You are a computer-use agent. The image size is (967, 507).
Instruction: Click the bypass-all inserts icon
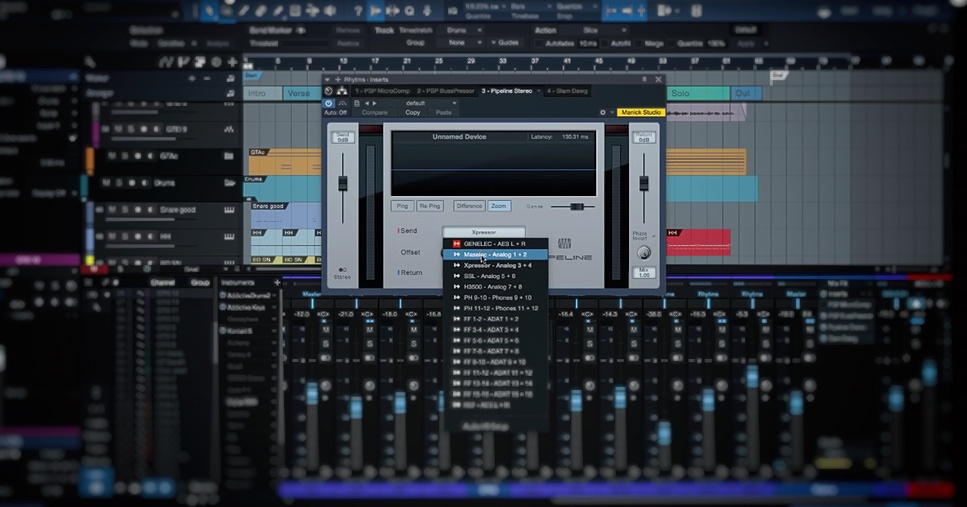click(x=330, y=91)
